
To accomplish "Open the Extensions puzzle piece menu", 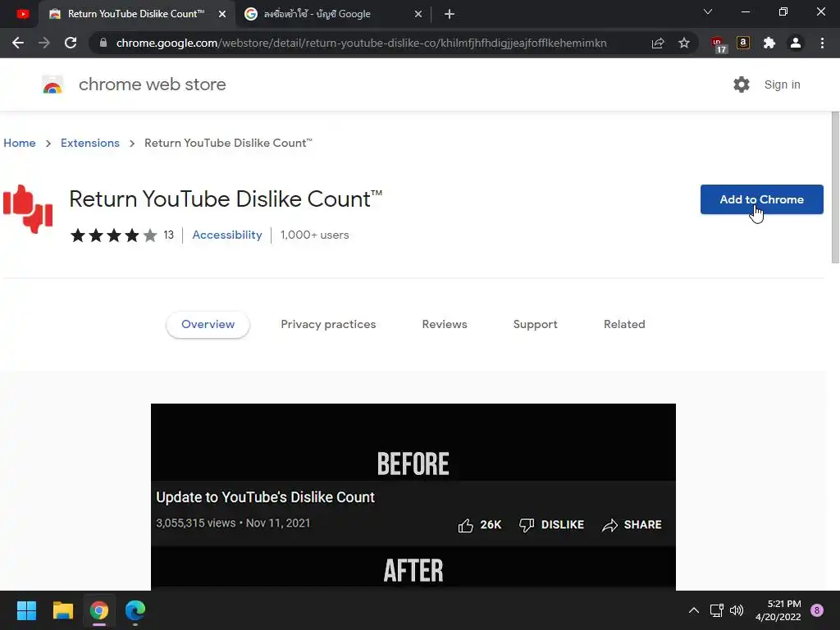I will 769,43.
